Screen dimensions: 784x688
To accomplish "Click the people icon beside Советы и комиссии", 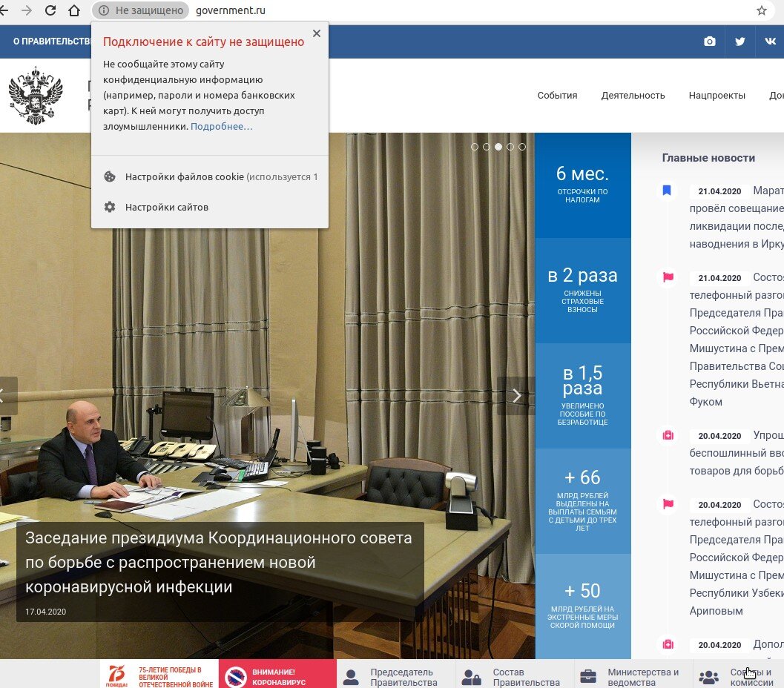I will (x=709, y=675).
